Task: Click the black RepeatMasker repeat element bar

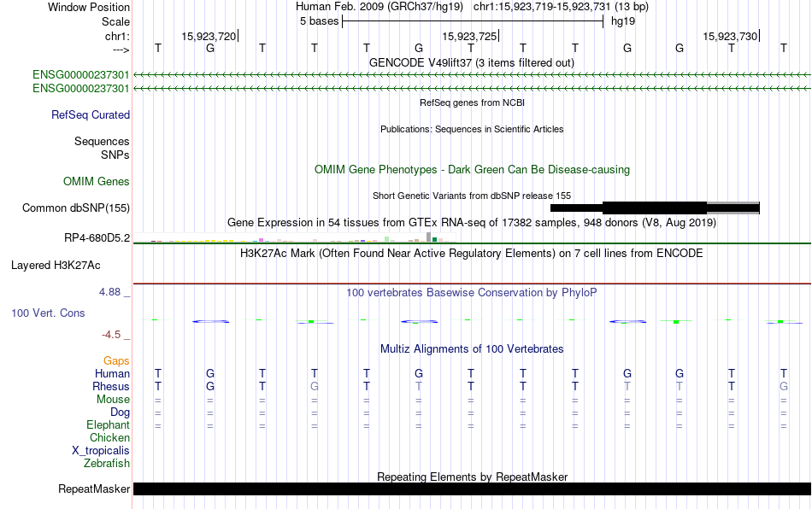Action: (472, 489)
